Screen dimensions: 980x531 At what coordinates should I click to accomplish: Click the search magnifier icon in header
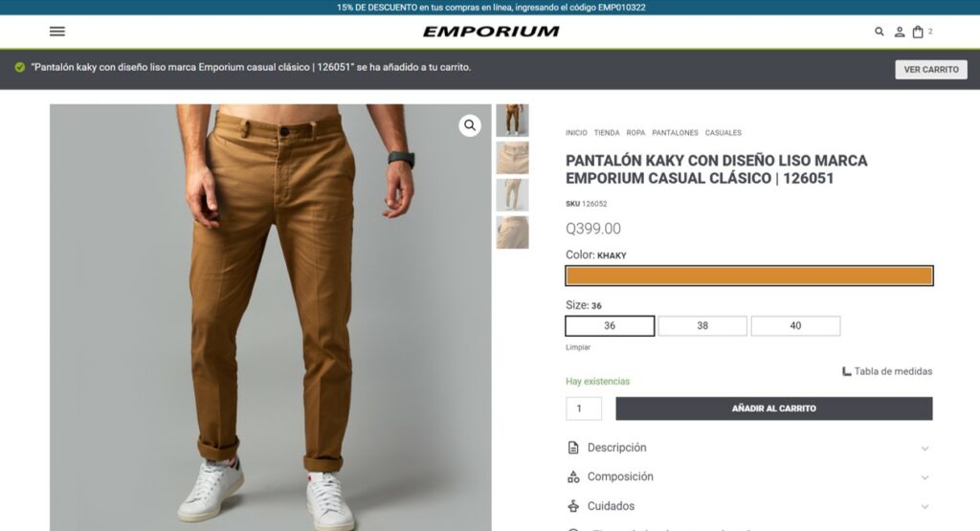pos(879,32)
